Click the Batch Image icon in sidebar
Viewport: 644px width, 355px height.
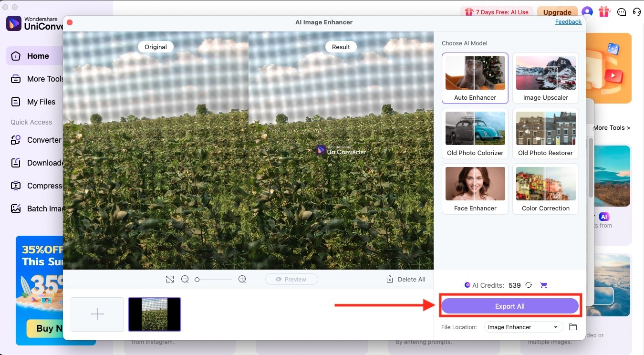[x=16, y=209]
